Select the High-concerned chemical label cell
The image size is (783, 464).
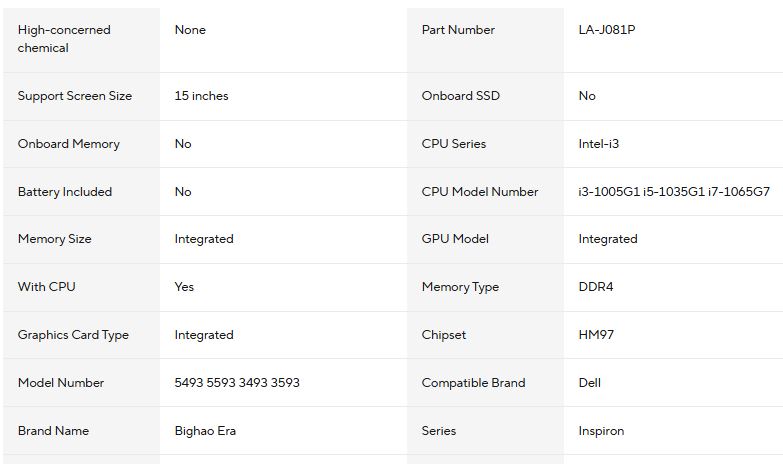coord(64,39)
